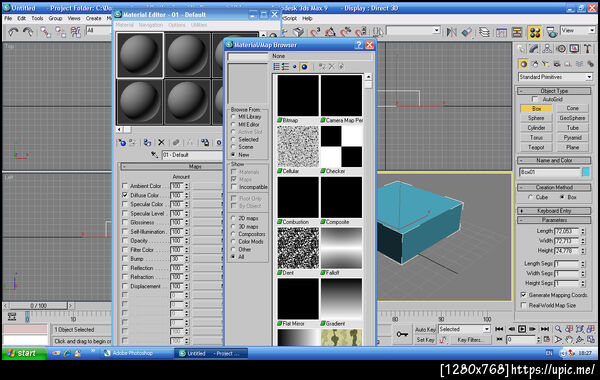Image resolution: width=600 pixels, height=380 pixels.
Task: Check the Incompatible option in browser
Action: 234,187
